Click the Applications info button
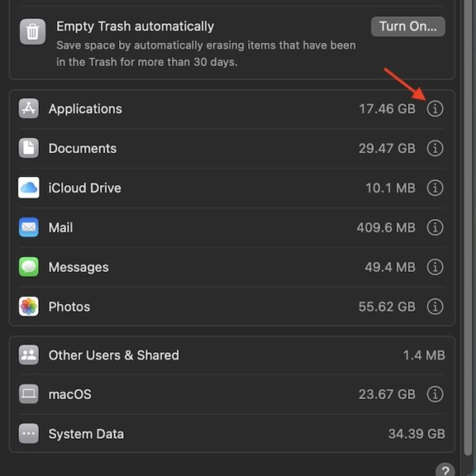This screenshot has width=476, height=476. pos(435,109)
